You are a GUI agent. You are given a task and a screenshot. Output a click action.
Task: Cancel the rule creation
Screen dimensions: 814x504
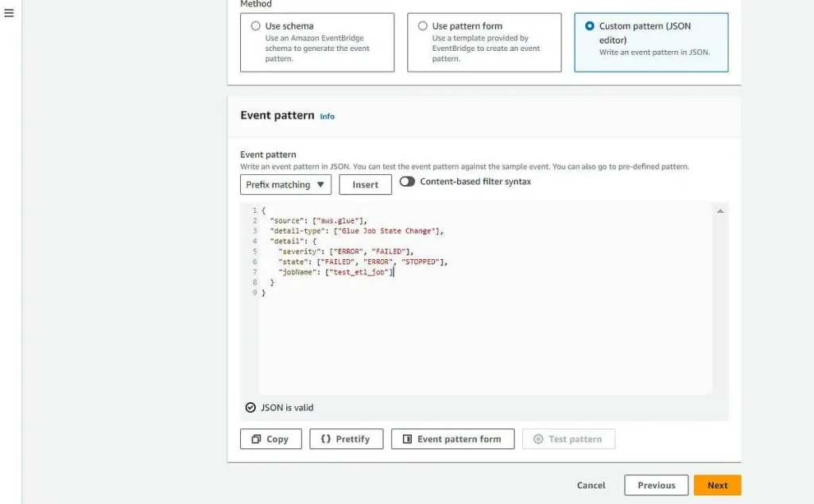[x=591, y=485]
